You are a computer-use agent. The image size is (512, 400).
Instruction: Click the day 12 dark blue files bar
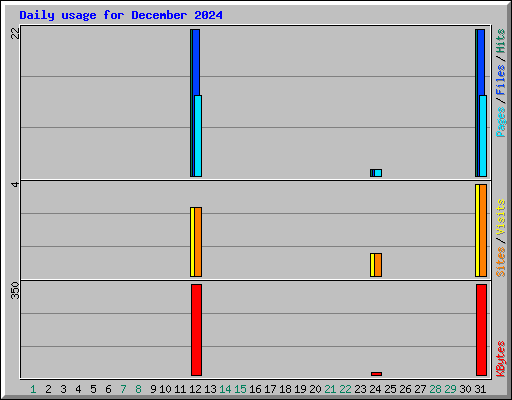tap(196, 62)
